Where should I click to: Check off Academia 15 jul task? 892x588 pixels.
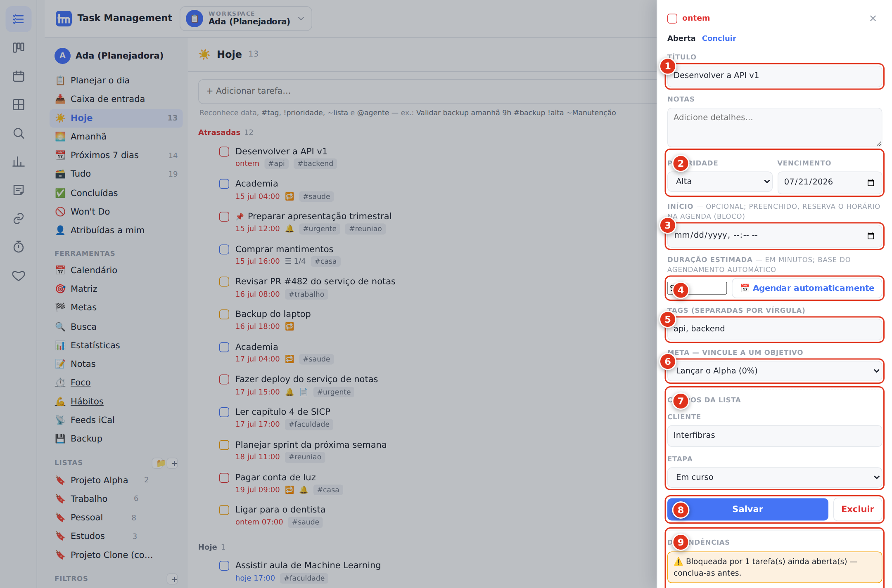(224, 184)
